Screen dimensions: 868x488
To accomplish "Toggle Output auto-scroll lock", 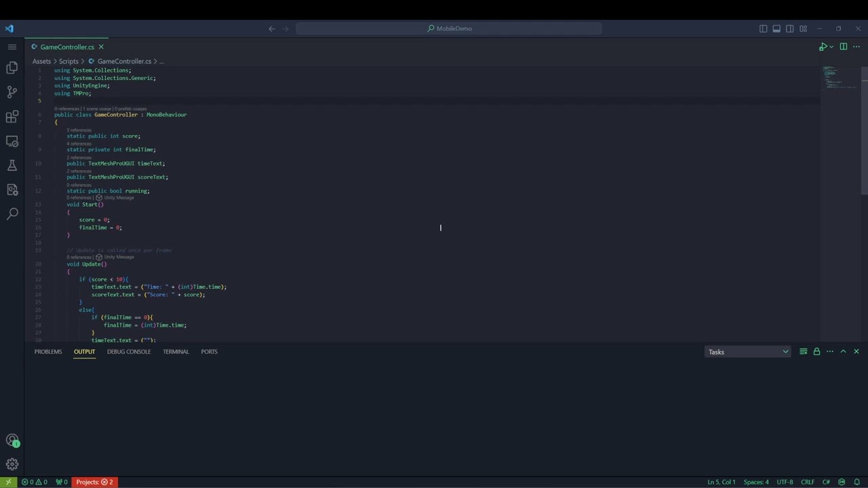I will tap(817, 352).
